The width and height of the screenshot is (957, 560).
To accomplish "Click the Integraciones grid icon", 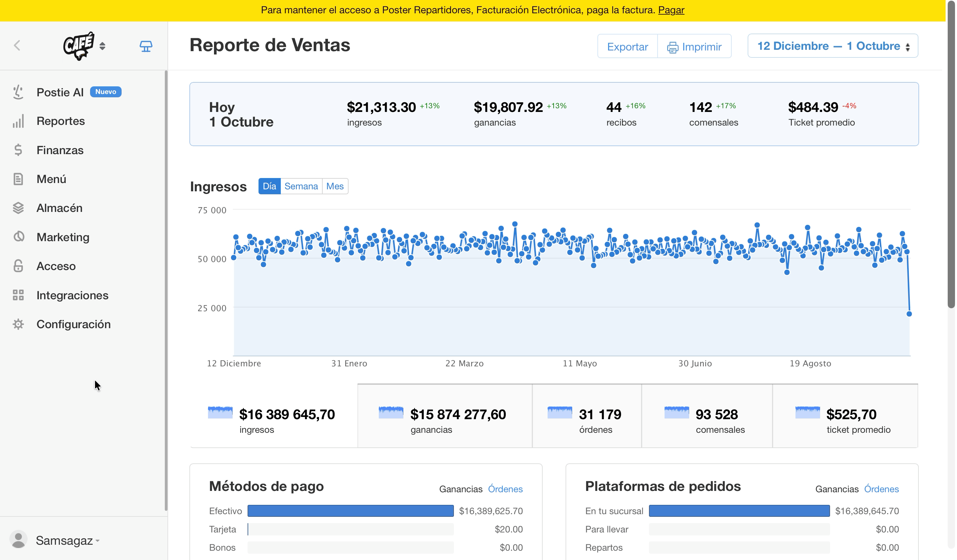I will coord(18,295).
